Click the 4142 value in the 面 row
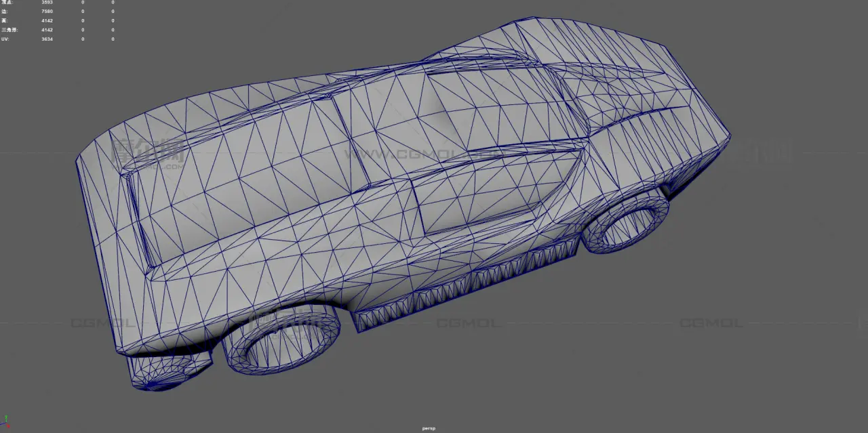The image size is (868, 433). pos(47,20)
